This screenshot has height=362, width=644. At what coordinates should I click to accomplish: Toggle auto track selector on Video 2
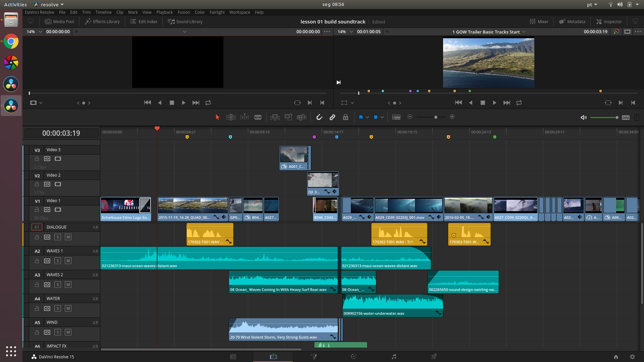[x=47, y=184]
